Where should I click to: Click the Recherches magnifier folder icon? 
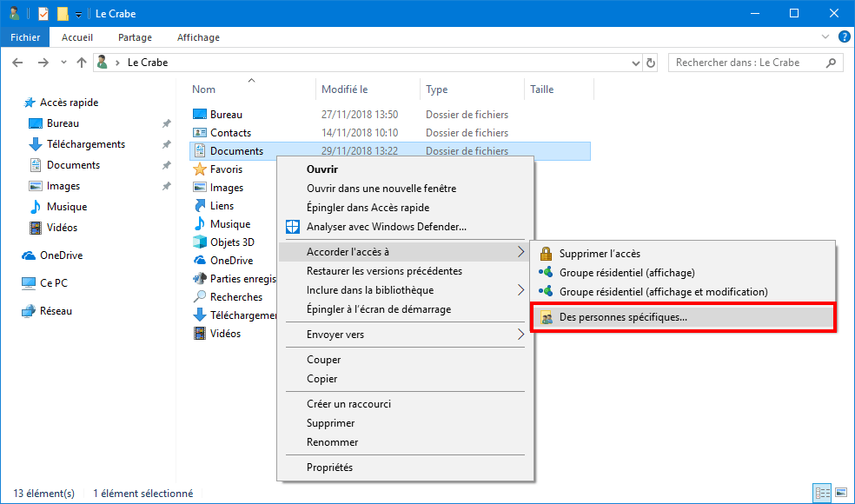(x=200, y=296)
